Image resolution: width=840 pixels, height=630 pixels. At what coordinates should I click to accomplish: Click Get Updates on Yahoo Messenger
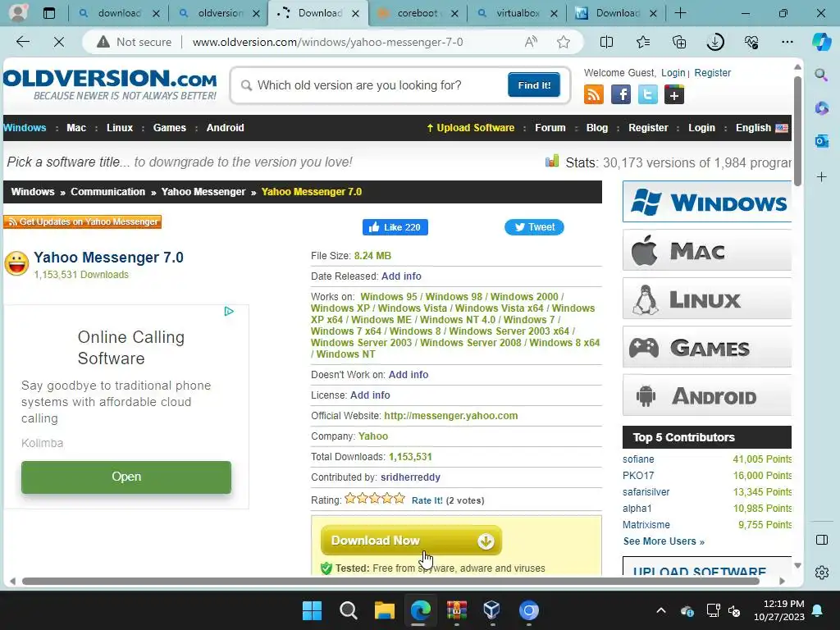coord(82,221)
